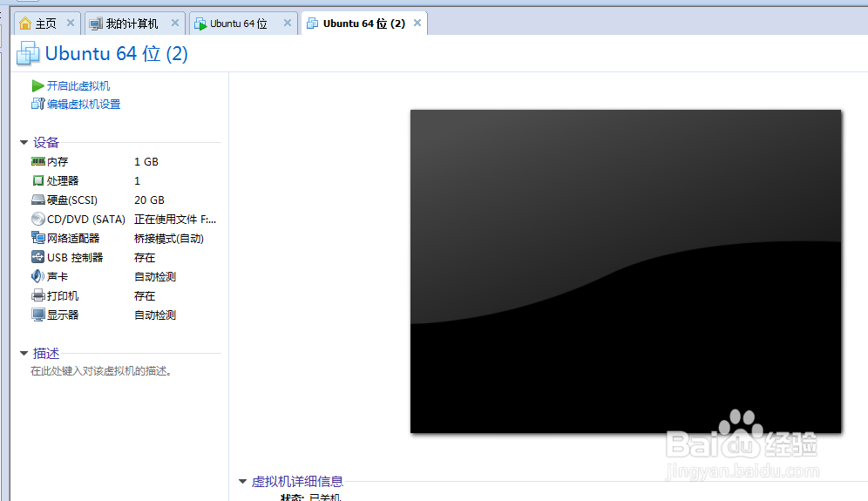Open the 处理器 device entry
The image size is (868, 501).
click(x=63, y=180)
